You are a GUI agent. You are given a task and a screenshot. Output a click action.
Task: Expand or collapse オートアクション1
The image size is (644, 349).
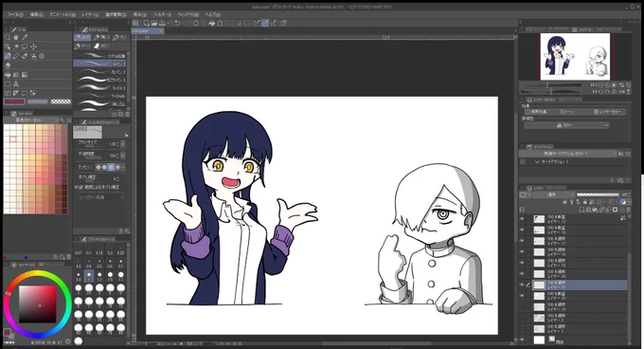pos(537,162)
